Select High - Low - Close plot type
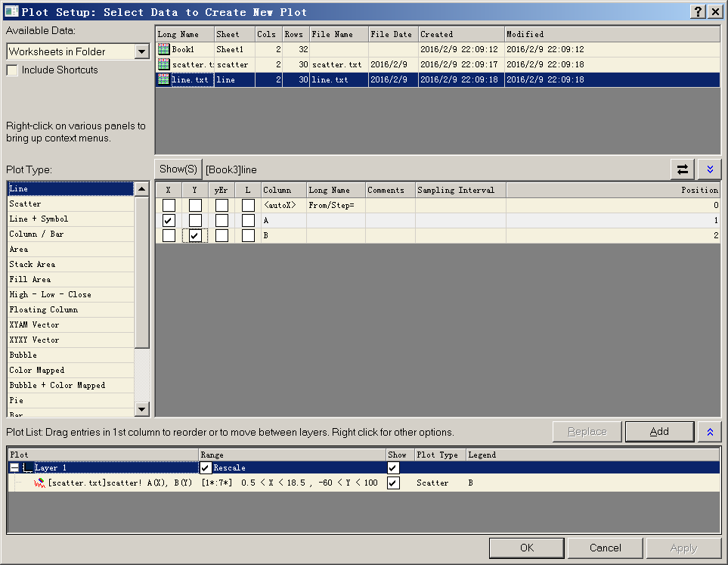 70,294
